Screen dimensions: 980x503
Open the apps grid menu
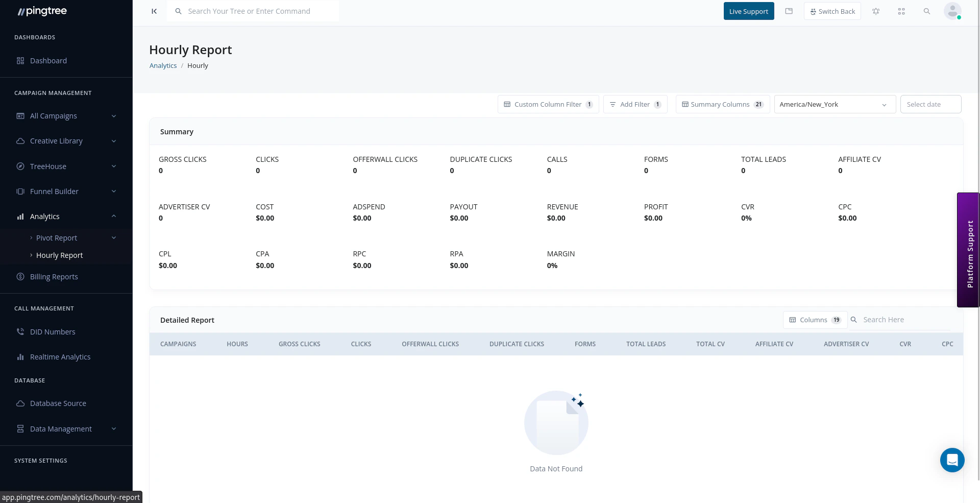click(x=901, y=11)
